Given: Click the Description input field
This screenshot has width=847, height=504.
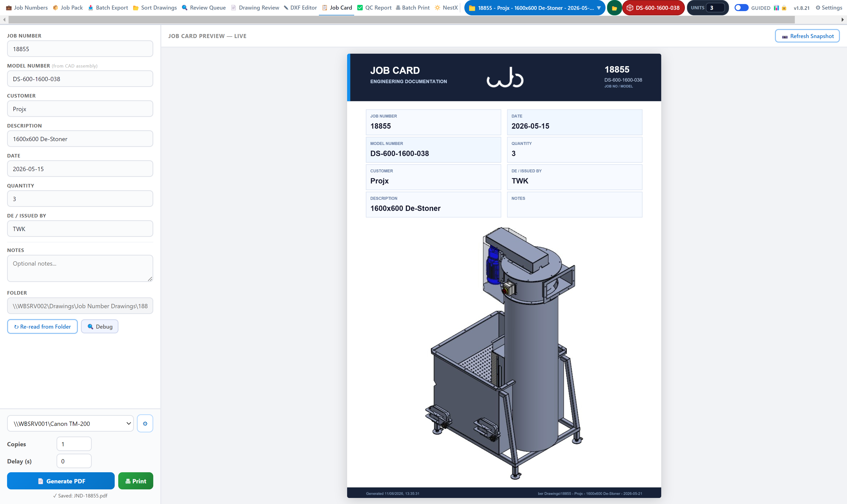Looking at the screenshot, I should (80, 139).
